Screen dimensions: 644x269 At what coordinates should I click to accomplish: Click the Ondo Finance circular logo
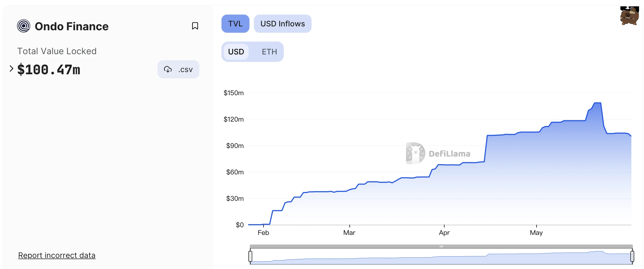[x=24, y=26]
